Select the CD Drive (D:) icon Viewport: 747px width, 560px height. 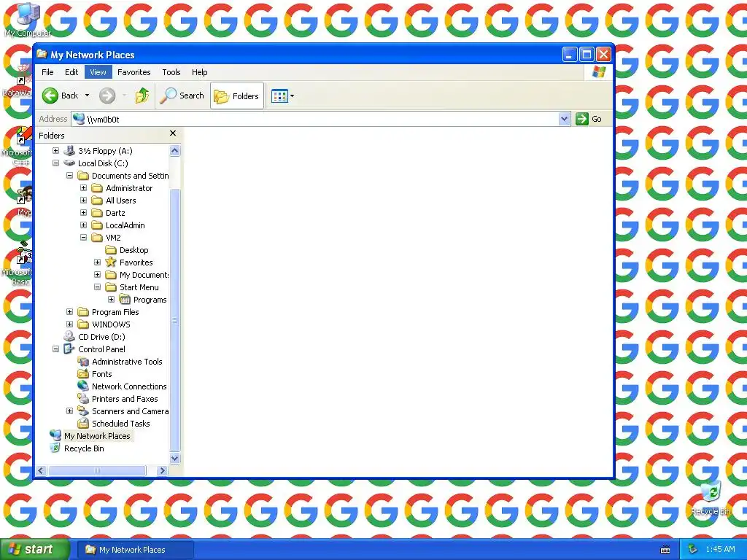tap(69, 336)
